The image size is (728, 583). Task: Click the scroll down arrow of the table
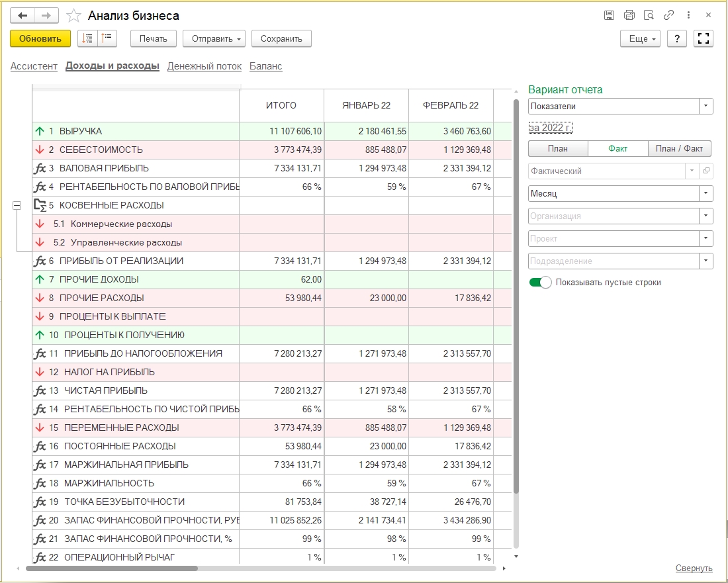coord(516,556)
